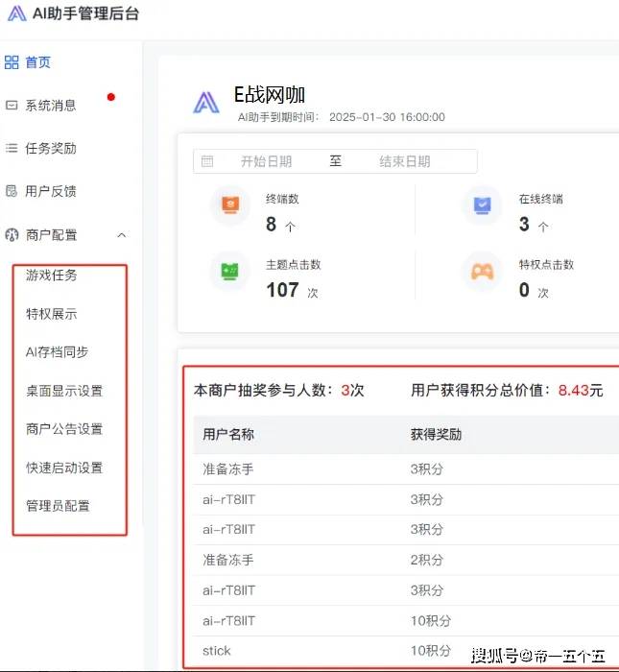
Task: Click the green 主题点击数 icon
Action: click(230, 273)
